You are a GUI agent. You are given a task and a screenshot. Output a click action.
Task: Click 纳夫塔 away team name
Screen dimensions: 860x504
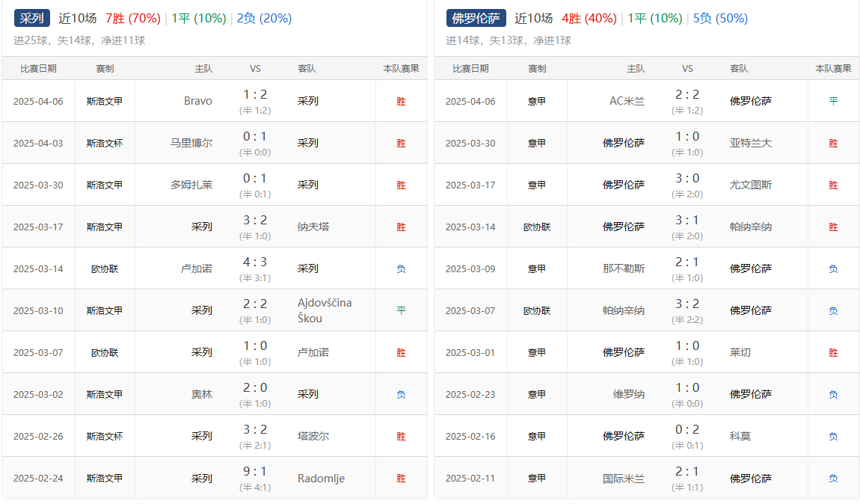click(313, 227)
